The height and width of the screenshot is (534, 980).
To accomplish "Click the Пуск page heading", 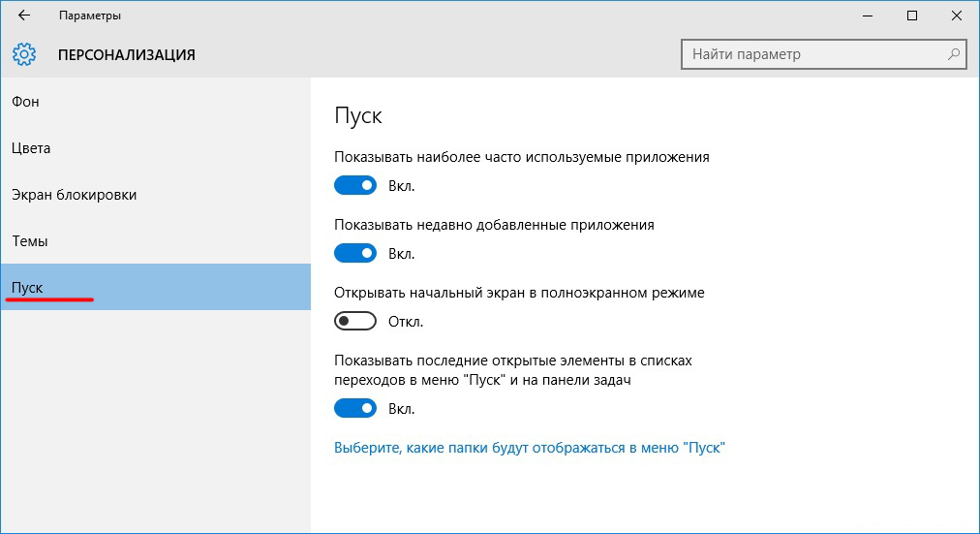I will pyautogui.click(x=358, y=116).
